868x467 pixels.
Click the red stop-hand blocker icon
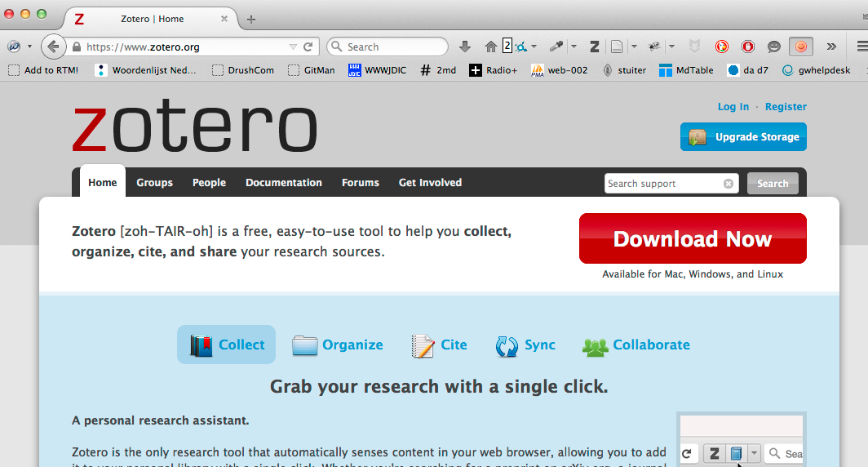[x=748, y=47]
